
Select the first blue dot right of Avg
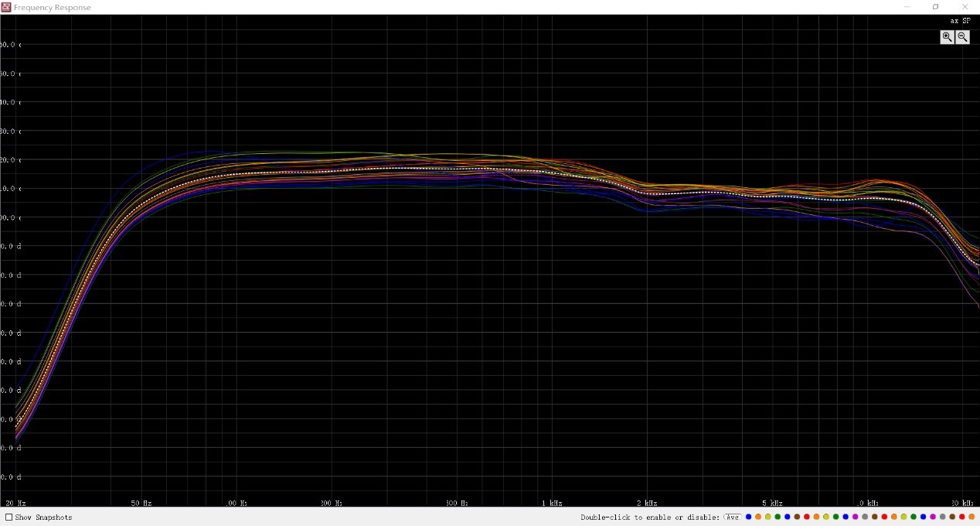[x=748, y=517]
